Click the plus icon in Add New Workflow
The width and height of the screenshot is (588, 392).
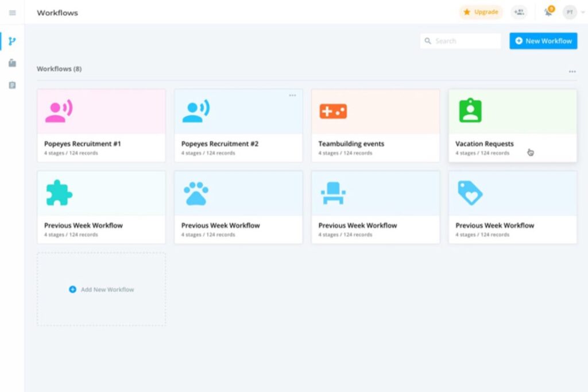(73, 290)
